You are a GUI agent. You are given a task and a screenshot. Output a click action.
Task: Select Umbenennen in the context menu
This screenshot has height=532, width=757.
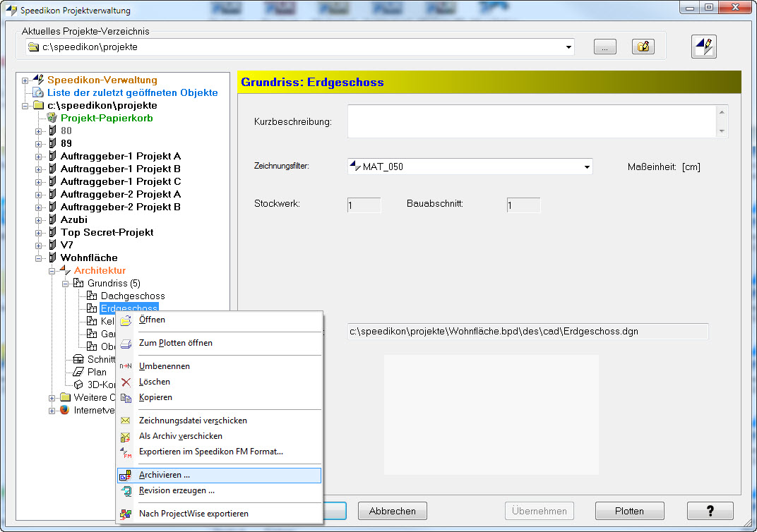pyautogui.click(x=220, y=366)
